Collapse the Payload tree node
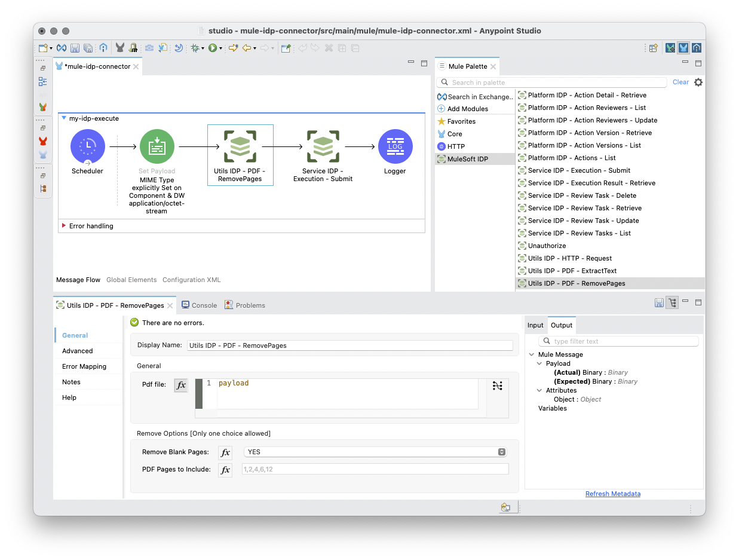The image size is (739, 560). tap(539, 363)
